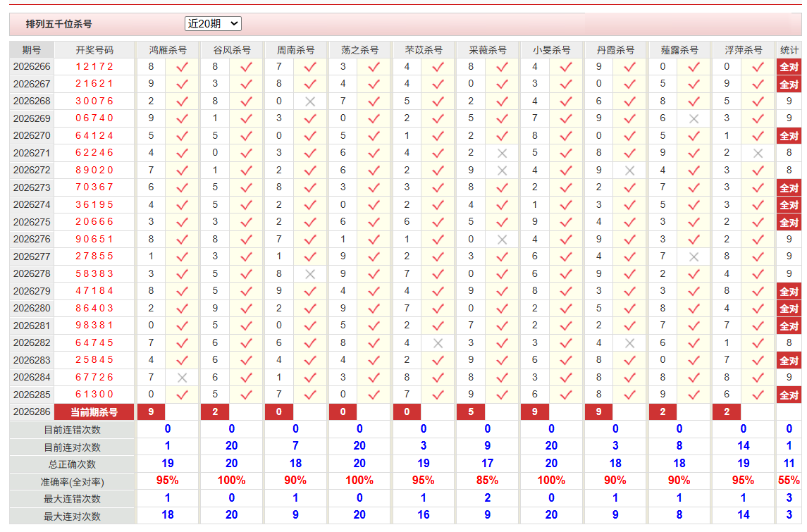This screenshot has height=532, width=807.
Task: Click the 55% accuracy value in 统计 column
Action: 789,481
